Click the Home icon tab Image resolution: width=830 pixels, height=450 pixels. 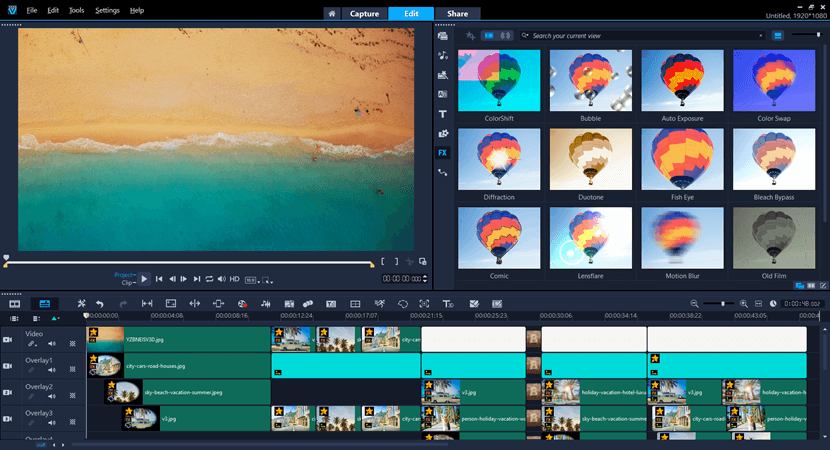331,14
